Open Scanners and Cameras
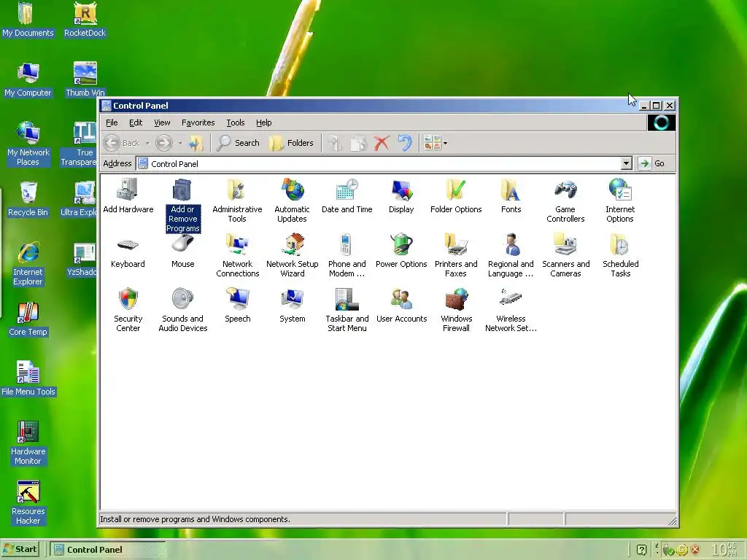Image resolution: width=747 pixels, height=560 pixels. (x=565, y=256)
